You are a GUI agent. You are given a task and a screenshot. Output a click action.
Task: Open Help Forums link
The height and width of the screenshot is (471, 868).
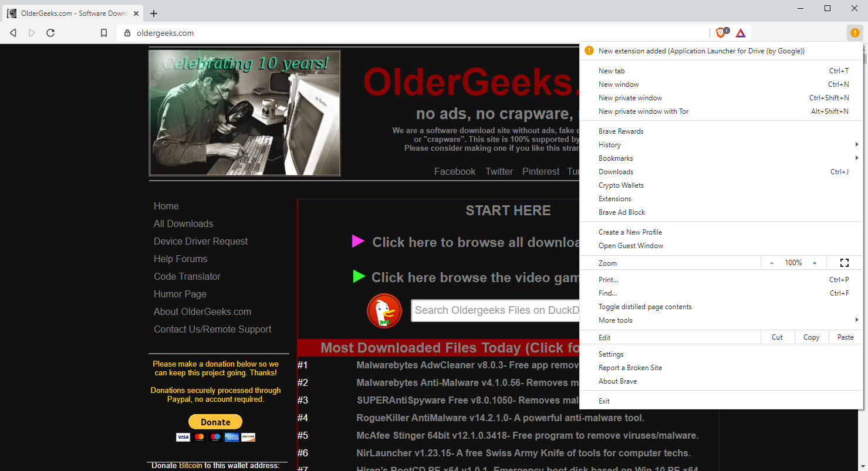coord(181,259)
